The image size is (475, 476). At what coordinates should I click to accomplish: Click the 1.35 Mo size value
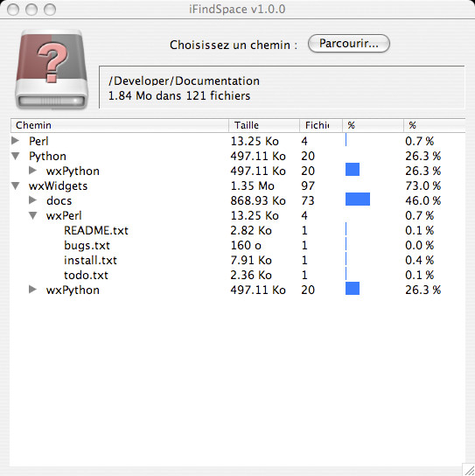pos(253,185)
